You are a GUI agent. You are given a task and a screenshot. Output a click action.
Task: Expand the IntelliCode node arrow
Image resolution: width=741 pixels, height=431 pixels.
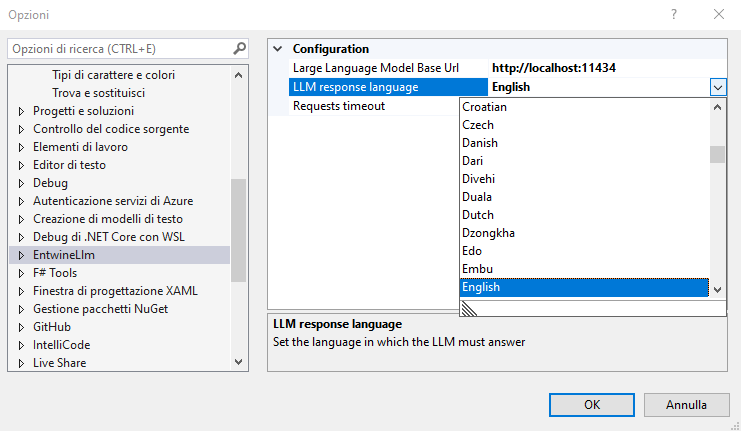pos(21,345)
